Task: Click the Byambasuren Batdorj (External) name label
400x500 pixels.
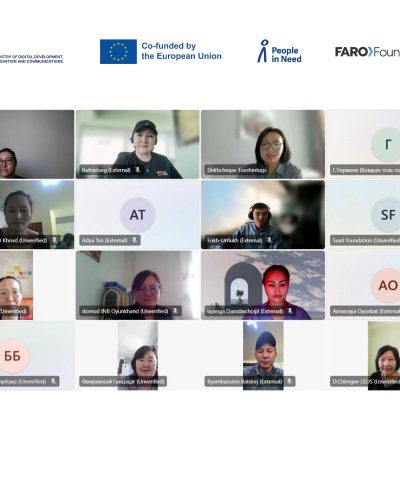Action: (245, 381)
